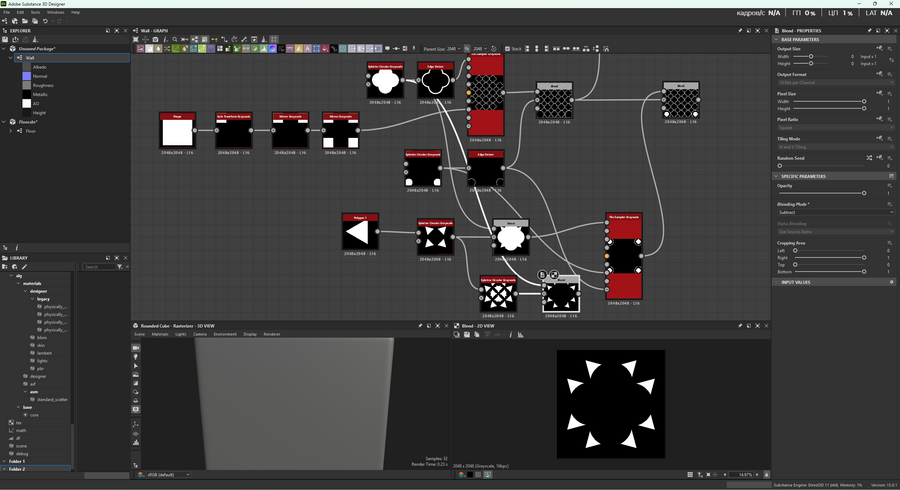The height and width of the screenshot is (490, 900).
Task: Select the pbr item in library tree
Action: tap(42, 367)
